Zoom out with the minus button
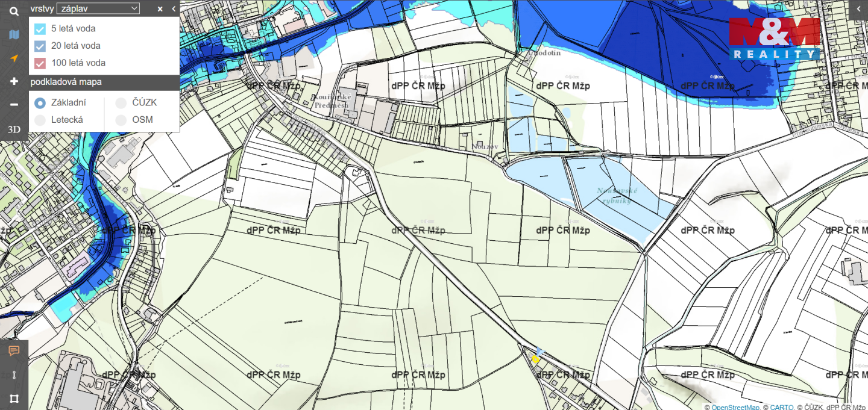Image resolution: width=868 pixels, height=410 pixels. click(14, 105)
